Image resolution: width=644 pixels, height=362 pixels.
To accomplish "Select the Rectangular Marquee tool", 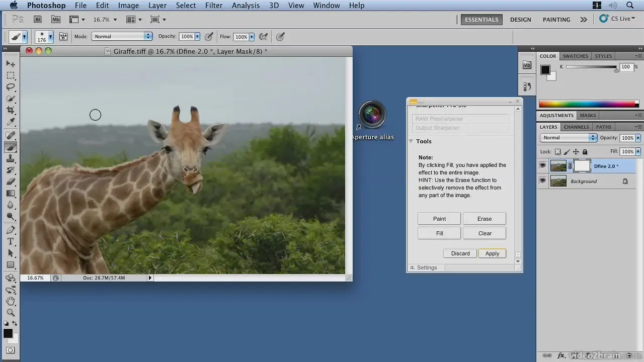I will point(11,75).
